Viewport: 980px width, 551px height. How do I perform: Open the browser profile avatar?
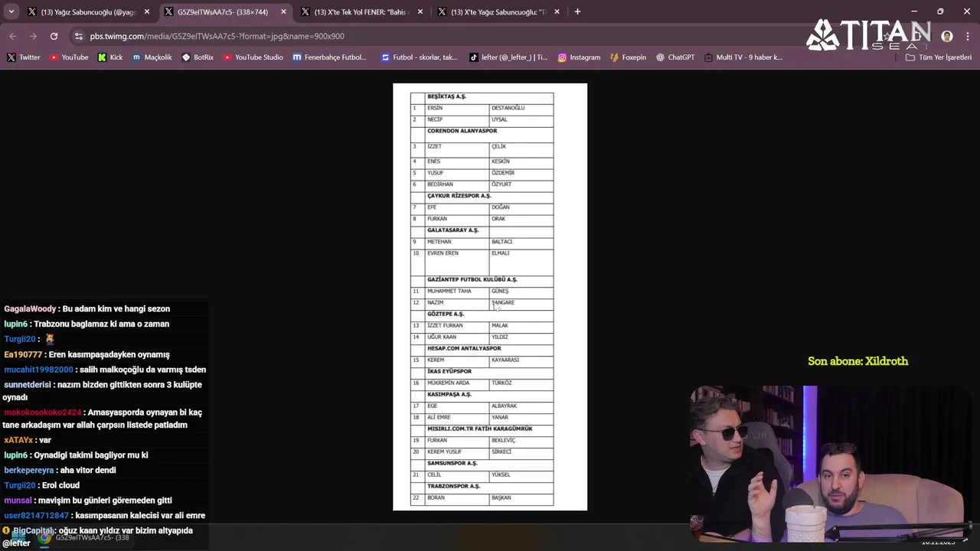tap(947, 36)
